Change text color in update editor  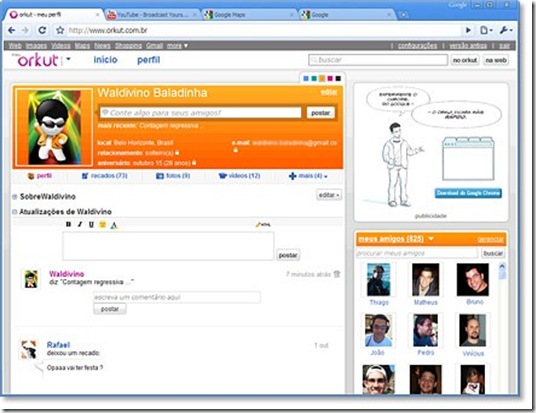coord(114,225)
